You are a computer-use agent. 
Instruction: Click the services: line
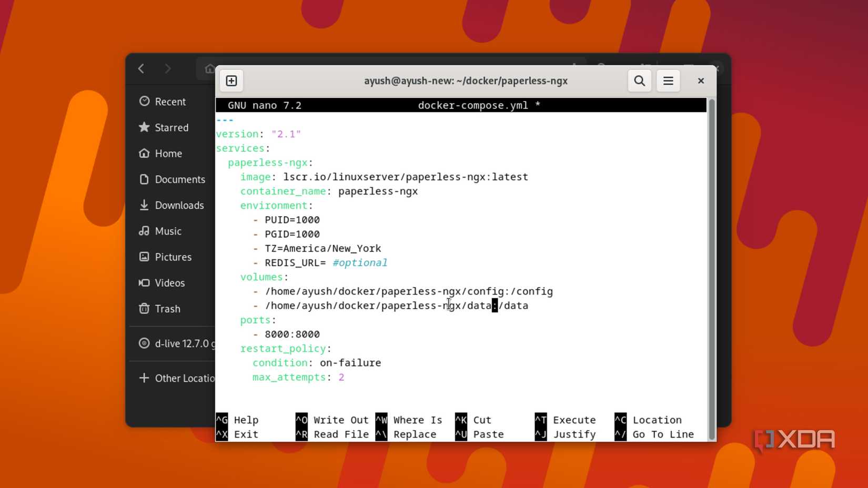point(243,148)
